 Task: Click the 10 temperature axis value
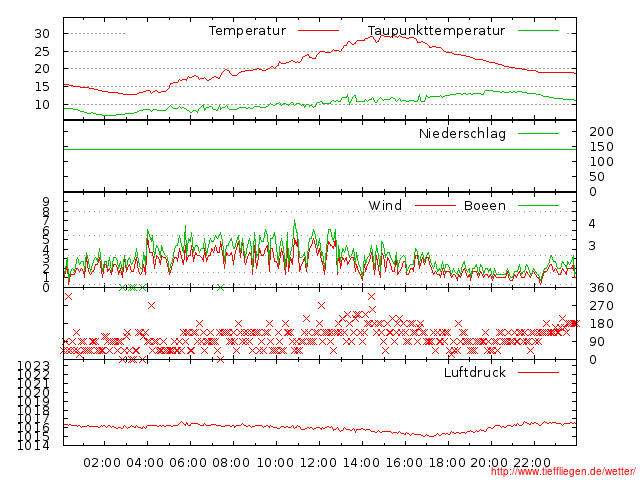point(42,104)
